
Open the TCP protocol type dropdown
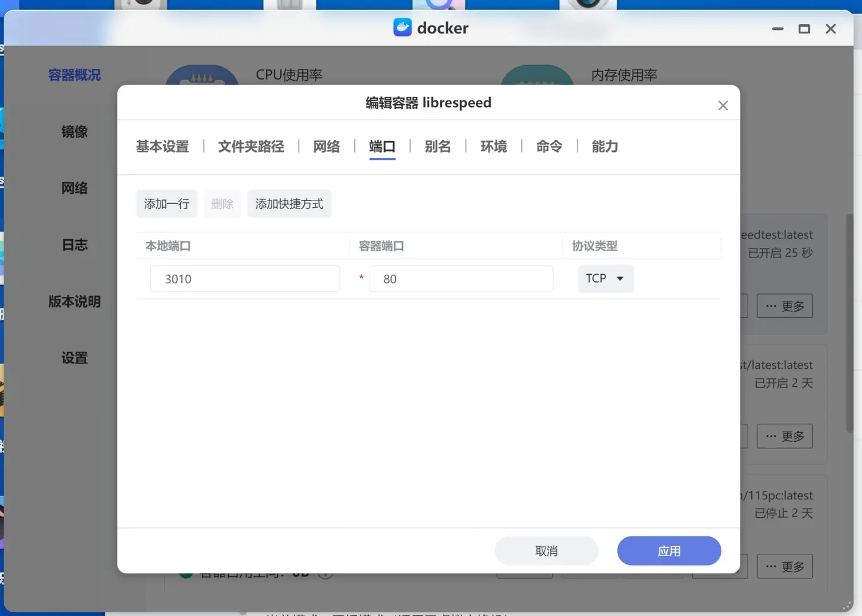coord(605,278)
